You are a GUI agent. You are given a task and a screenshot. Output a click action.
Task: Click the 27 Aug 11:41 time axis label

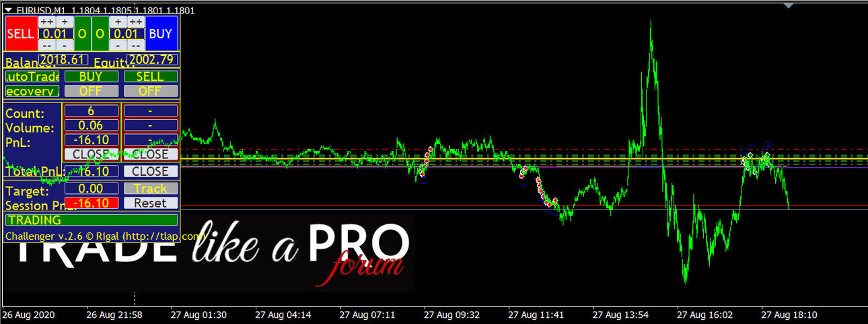pyautogui.click(x=536, y=315)
